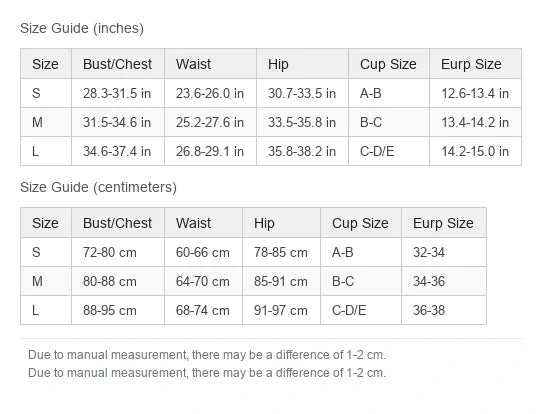Select the 64-70 cm waist cell

pos(204,281)
